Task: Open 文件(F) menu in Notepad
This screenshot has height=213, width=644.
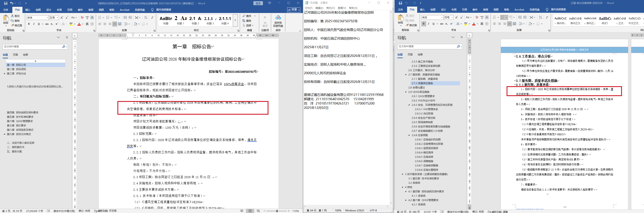Action: click(x=308, y=8)
